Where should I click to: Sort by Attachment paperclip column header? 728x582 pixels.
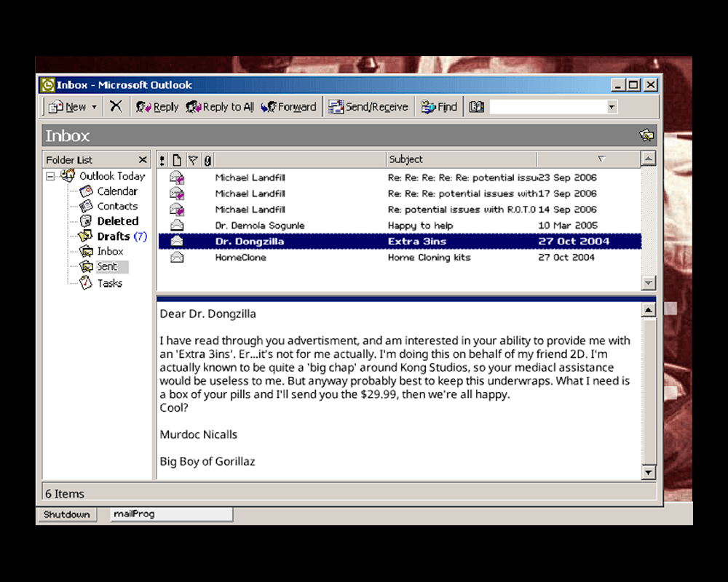207,160
